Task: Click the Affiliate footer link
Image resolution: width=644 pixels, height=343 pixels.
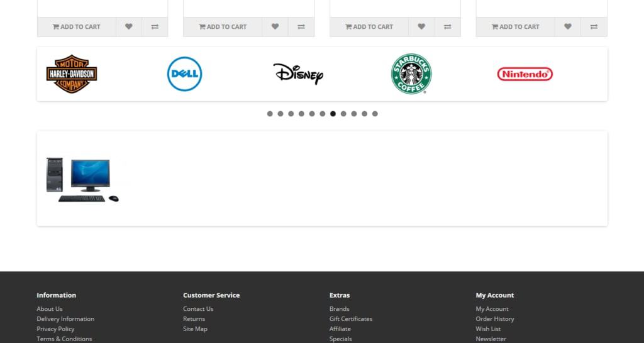Action: click(340, 329)
